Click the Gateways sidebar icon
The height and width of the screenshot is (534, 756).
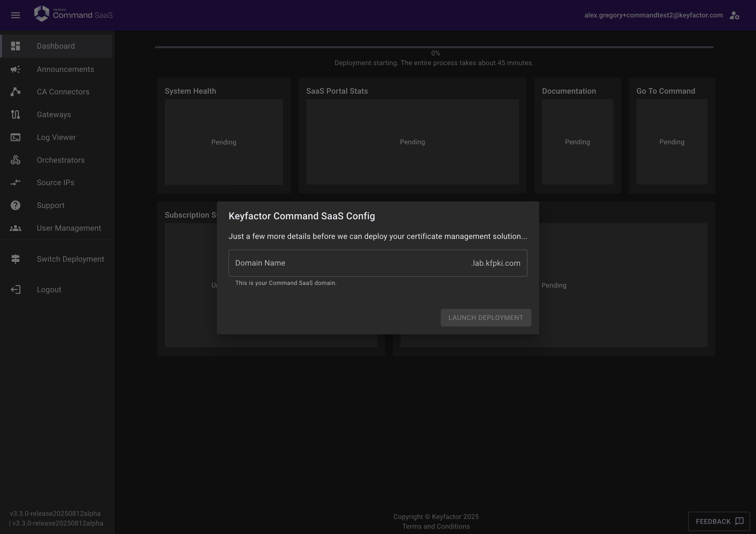click(16, 114)
